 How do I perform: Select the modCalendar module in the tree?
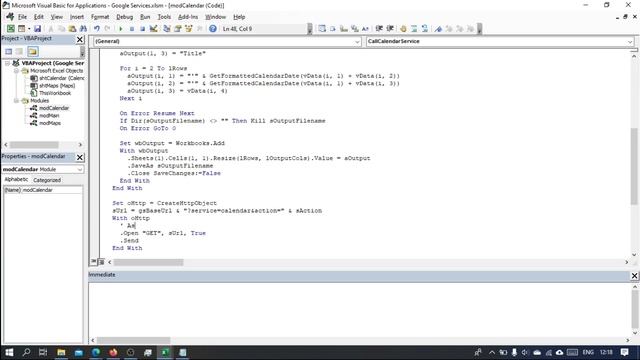(x=54, y=108)
